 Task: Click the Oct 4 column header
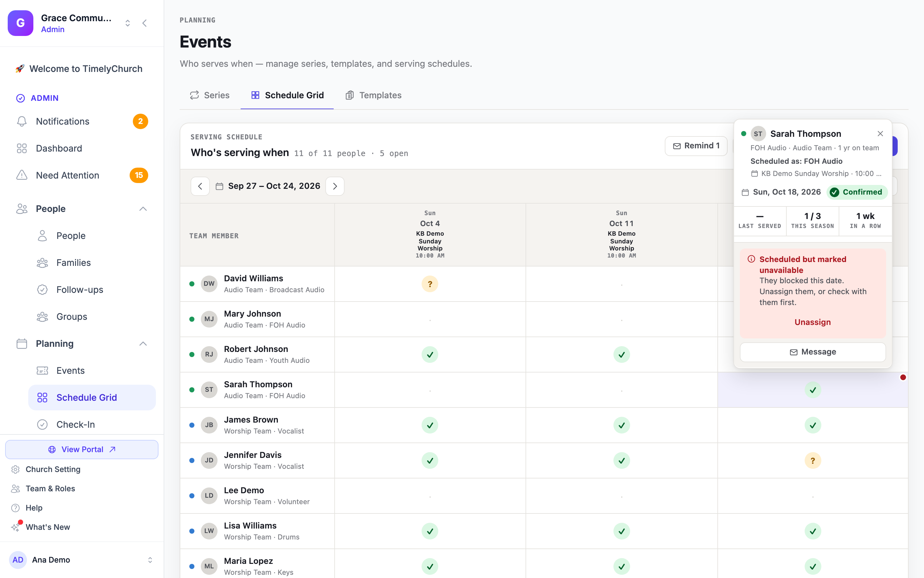(430, 234)
